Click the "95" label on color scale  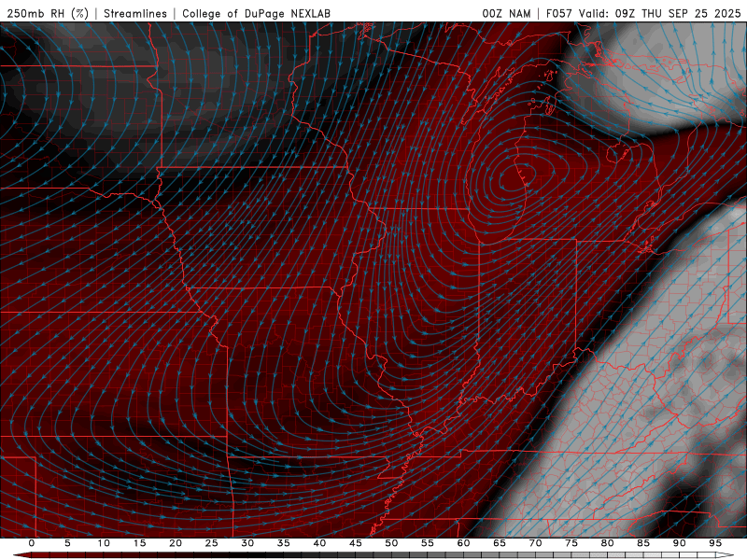[x=714, y=543]
